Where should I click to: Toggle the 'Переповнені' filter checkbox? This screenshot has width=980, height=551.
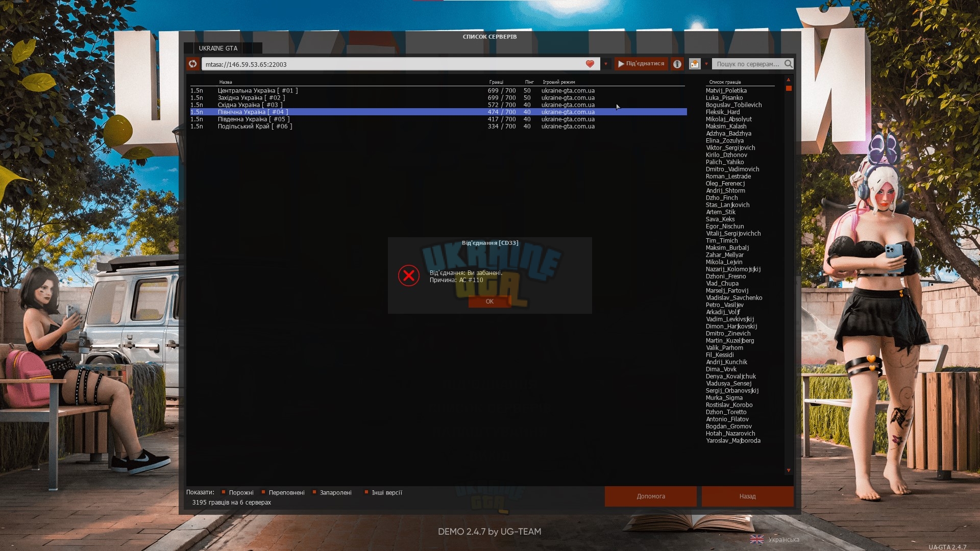[x=263, y=492]
